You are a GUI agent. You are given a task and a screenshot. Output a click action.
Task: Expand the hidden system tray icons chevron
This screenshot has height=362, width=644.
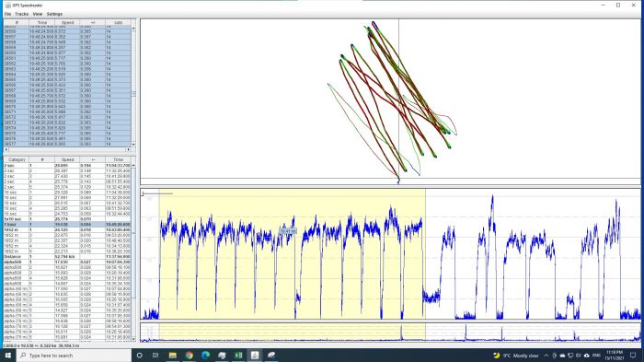click(x=546, y=356)
